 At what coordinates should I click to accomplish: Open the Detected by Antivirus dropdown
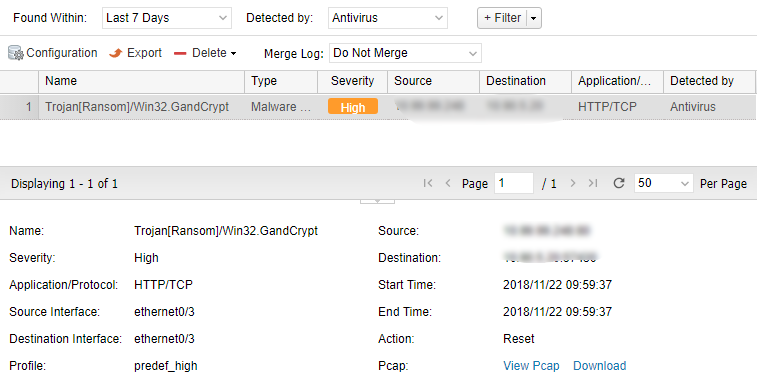(x=388, y=18)
